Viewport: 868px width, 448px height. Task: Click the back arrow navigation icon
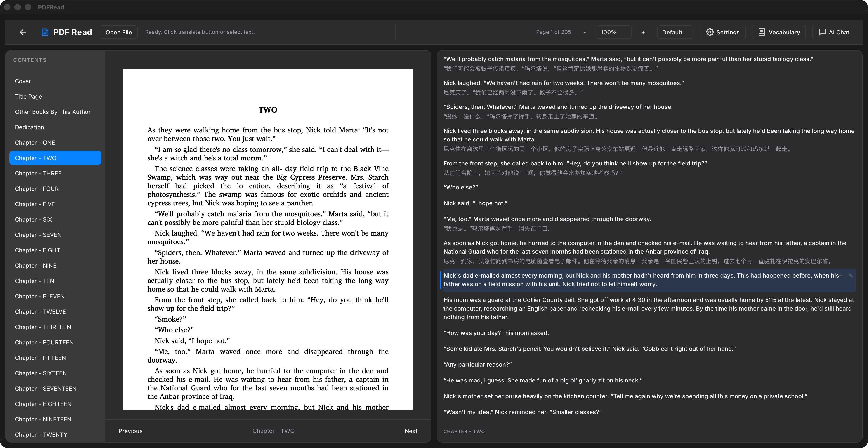23,32
